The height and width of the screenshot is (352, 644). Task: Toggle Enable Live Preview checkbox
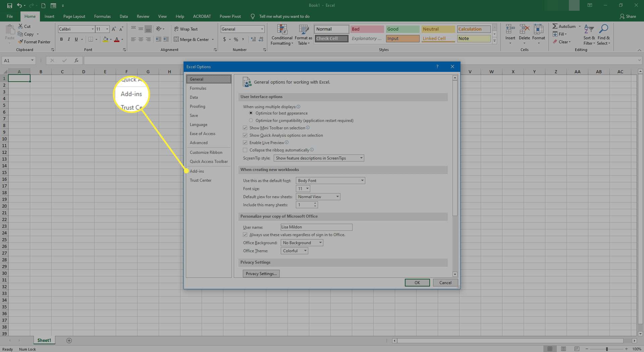245,142
